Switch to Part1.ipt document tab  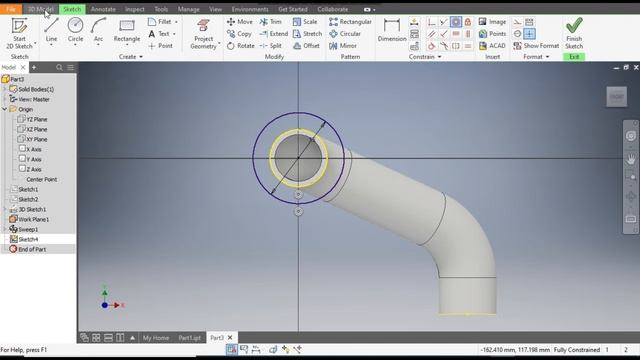(x=189, y=338)
